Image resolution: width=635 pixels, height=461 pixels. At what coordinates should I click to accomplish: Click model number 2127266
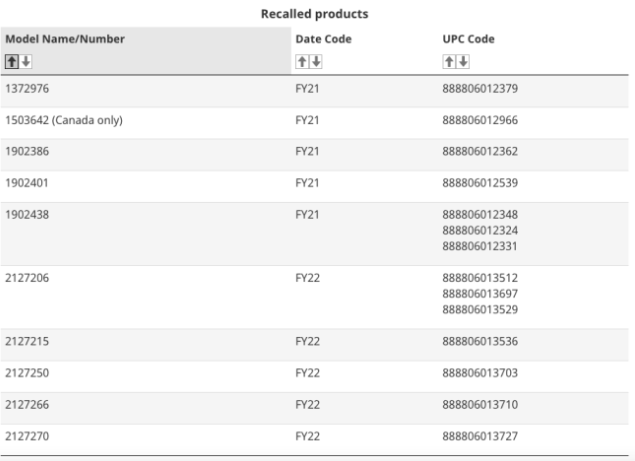point(27,405)
